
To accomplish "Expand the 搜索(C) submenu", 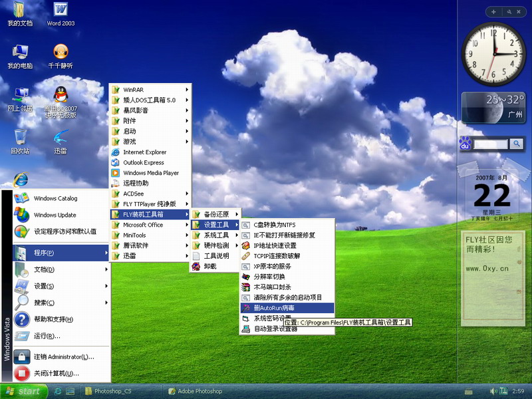I will [x=61, y=303].
